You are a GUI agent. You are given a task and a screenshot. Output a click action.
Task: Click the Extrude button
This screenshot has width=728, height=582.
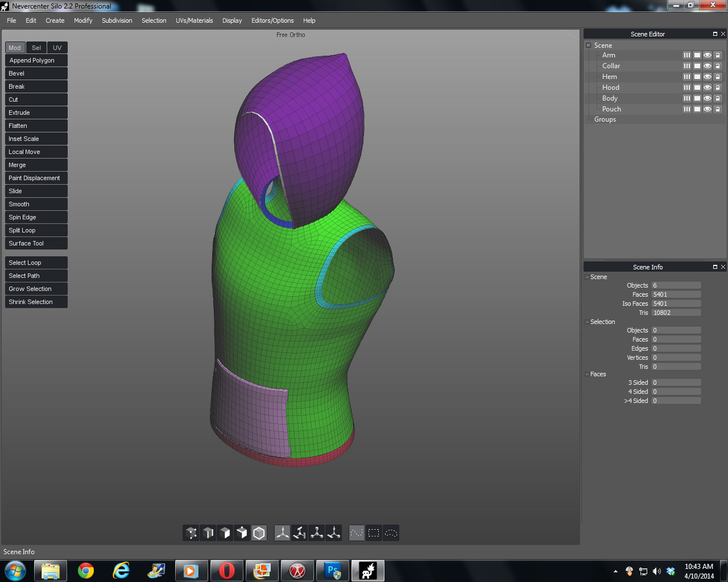[x=36, y=113]
